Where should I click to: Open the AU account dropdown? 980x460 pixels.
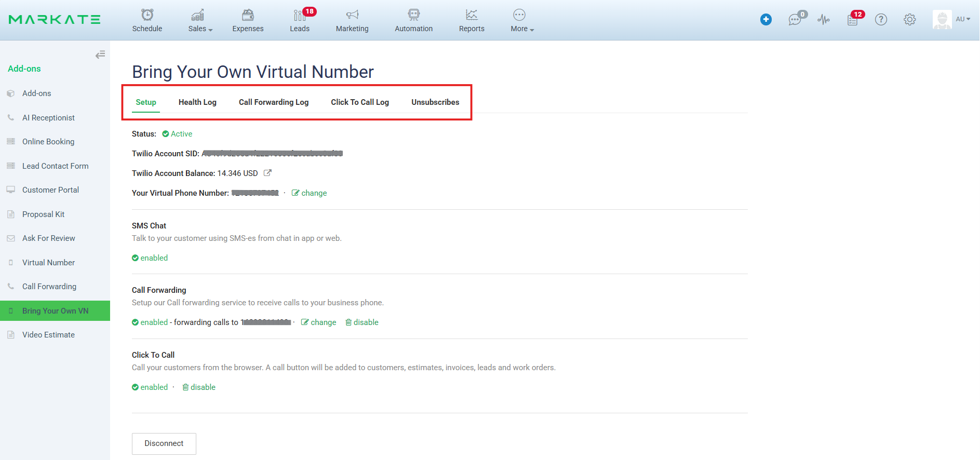tap(963, 19)
